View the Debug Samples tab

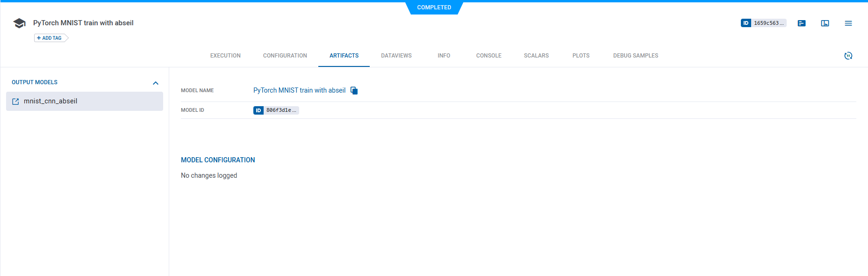pos(635,56)
